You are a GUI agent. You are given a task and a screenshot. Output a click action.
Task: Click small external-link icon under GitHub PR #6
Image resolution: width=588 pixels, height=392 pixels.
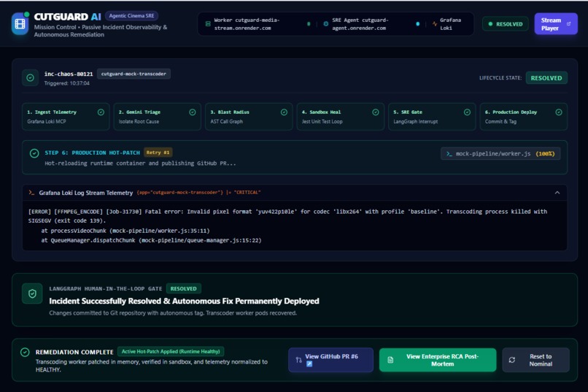(309, 364)
